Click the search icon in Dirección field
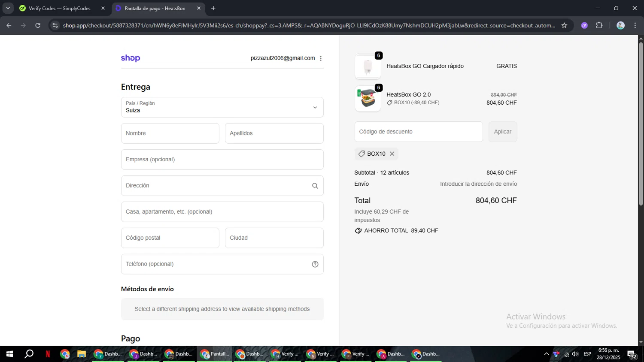644x362 pixels. (315, 186)
